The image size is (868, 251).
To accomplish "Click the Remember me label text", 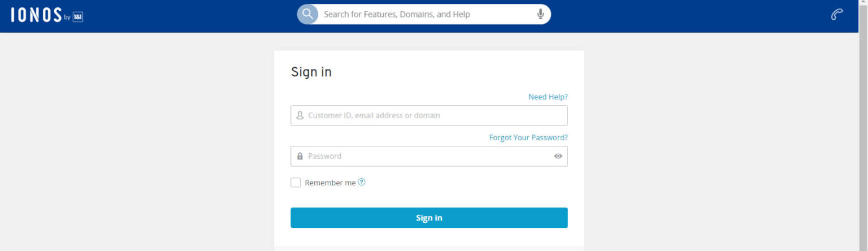I will (330, 183).
